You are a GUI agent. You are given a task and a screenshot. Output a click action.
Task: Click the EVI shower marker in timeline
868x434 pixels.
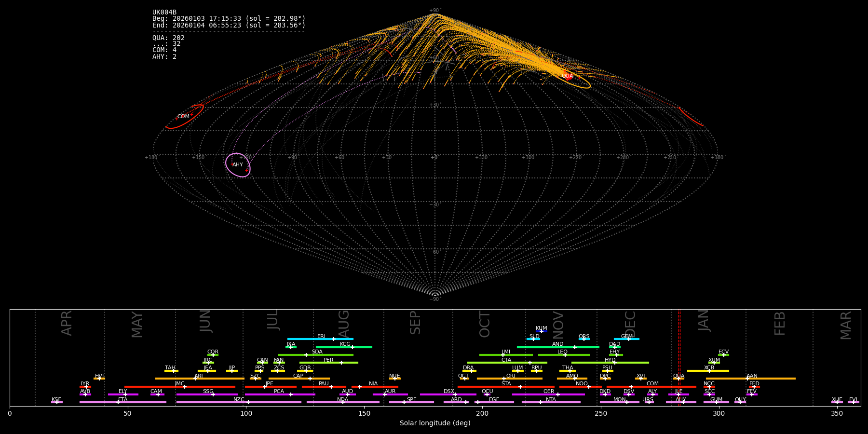coord(853,402)
